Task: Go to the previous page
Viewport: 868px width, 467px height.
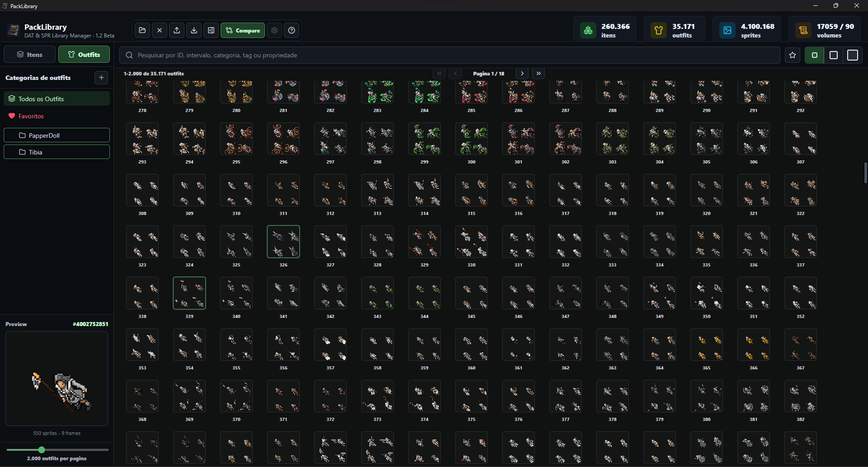Action: pos(455,74)
